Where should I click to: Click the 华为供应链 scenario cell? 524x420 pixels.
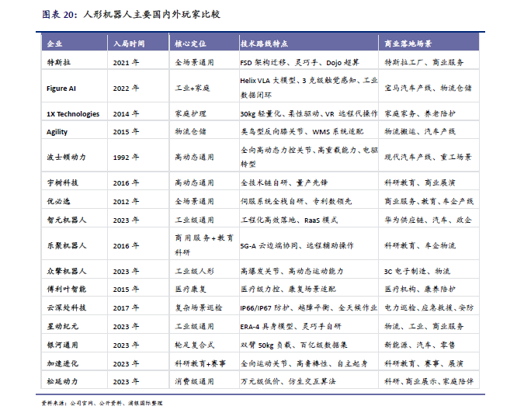pyautogui.click(x=428, y=220)
